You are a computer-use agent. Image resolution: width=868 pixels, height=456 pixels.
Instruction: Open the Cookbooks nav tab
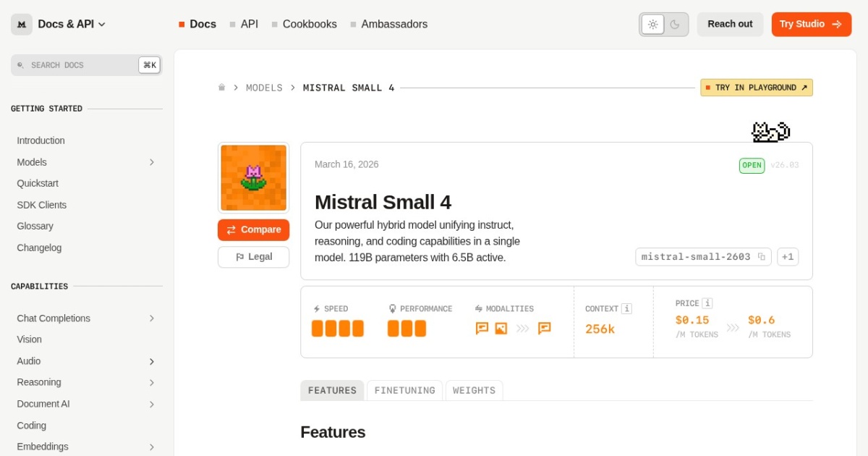click(304, 24)
